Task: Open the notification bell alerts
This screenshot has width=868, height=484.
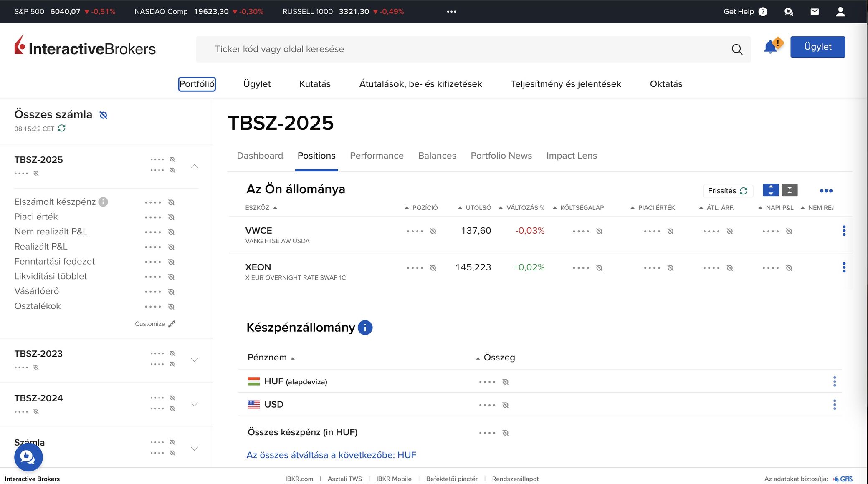Action: click(771, 47)
